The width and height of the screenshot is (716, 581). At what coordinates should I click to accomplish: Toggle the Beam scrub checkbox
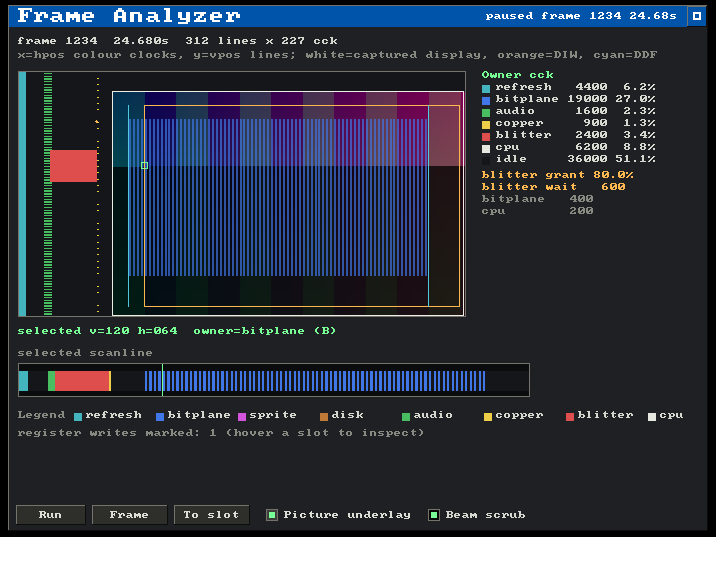[434, 515]
